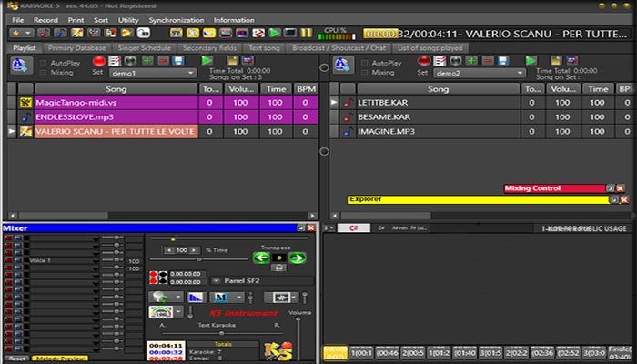Click the Melody Preview button in the Mixer
Screen dimensions: 637x364
coord(60,359)
